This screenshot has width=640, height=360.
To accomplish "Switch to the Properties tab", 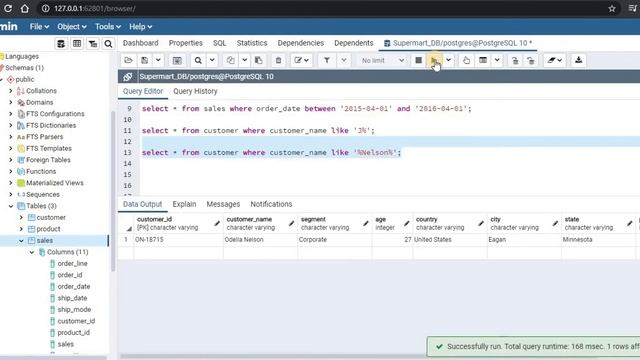I will tap(186, 43).
